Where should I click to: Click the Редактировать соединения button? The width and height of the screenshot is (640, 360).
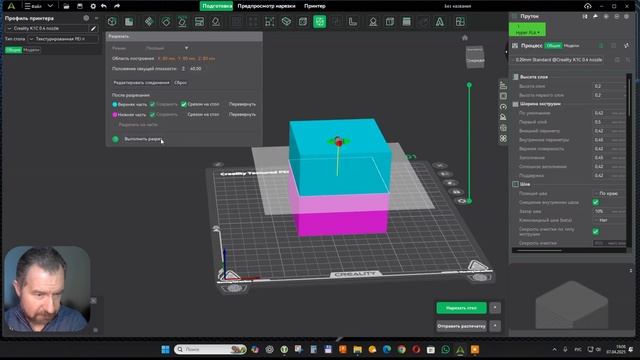pos(141,82)
